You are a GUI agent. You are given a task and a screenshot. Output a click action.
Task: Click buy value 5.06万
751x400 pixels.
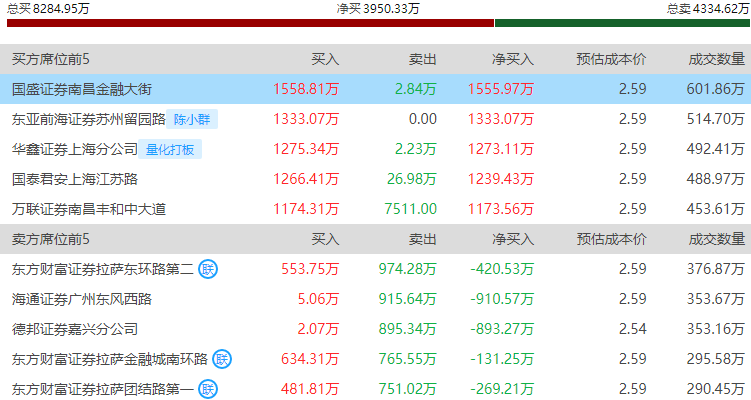(319, 299)
